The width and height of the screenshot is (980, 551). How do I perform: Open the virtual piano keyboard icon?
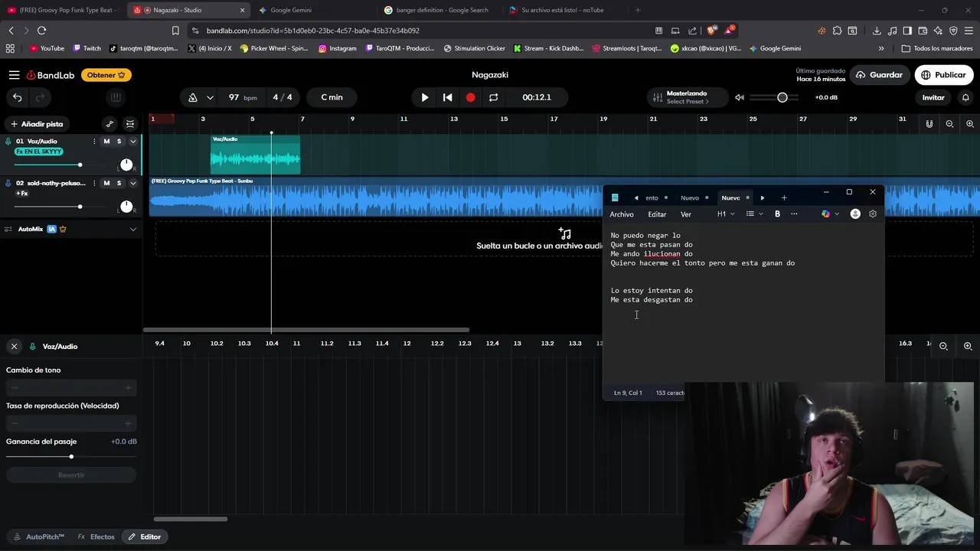(x=116, y=97)
